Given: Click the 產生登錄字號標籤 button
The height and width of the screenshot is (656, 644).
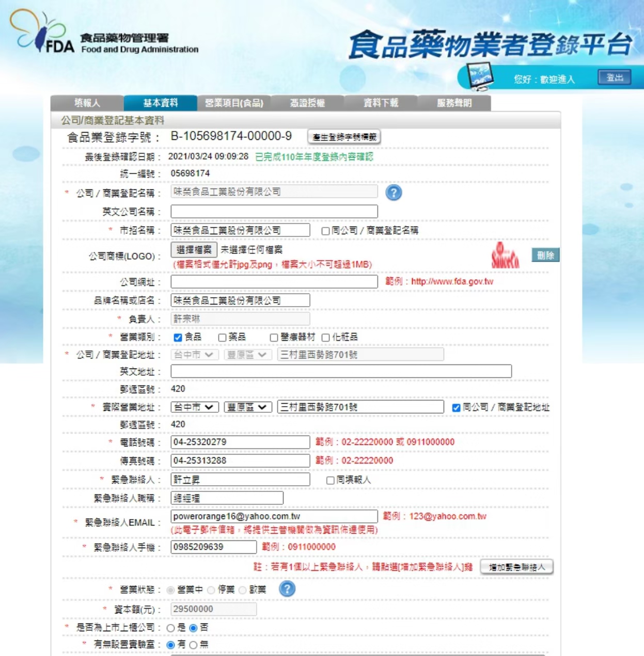Looking at the screenshot, I should [344, 137].
